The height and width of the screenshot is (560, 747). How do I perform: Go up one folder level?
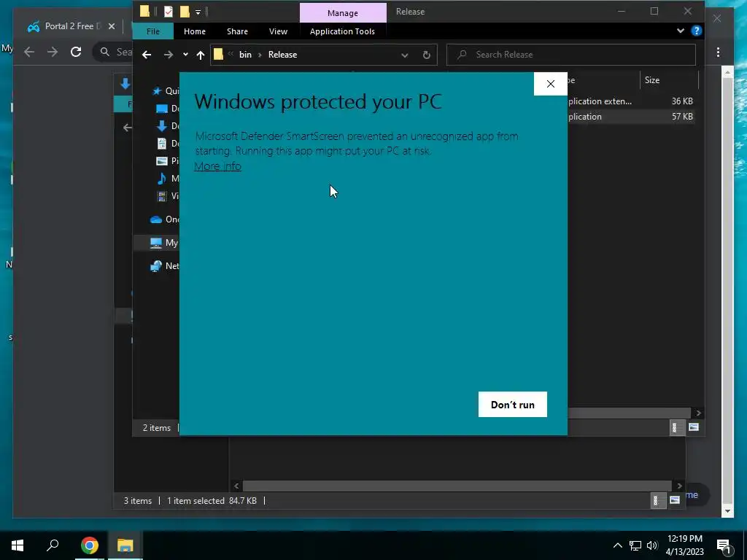click(201, 55)
